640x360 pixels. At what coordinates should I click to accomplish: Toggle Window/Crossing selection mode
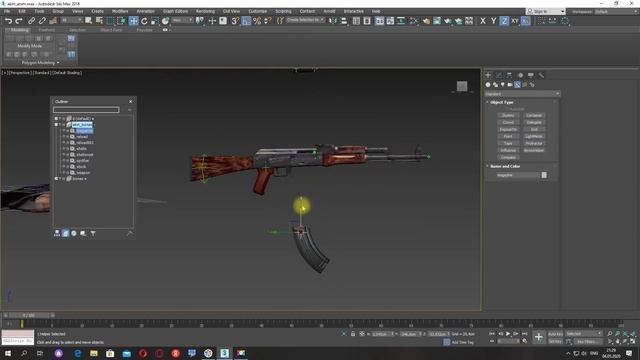tap(121, 21)
